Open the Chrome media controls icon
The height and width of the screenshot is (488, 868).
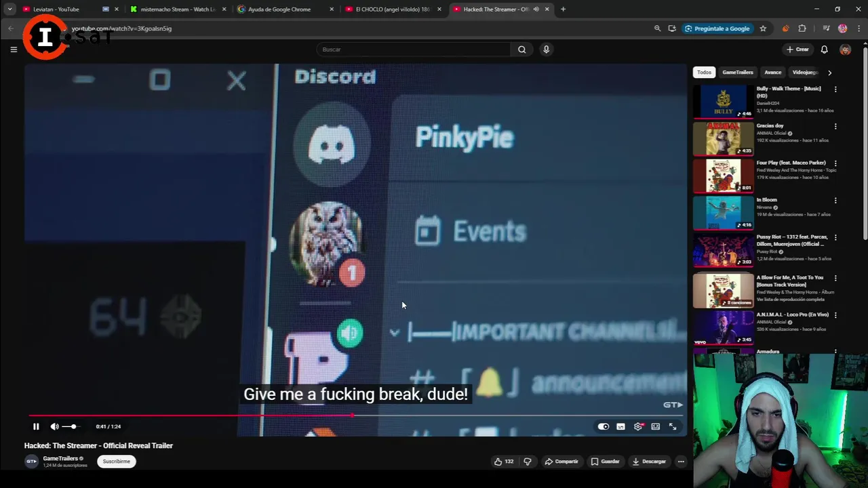tap(826, 28)
